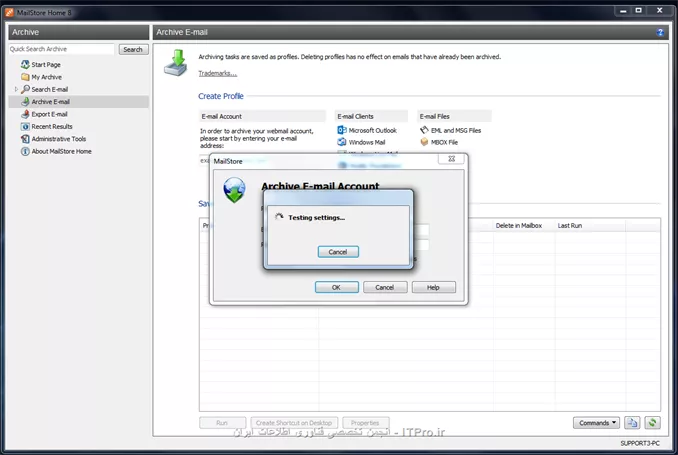Click the Start Page icon in sidebar

[25, 64]
